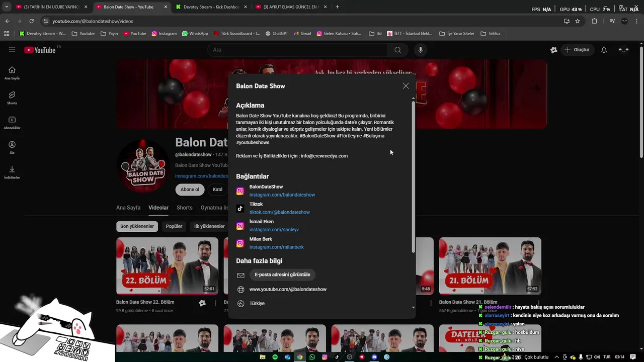644x362 pixels.
Task: Open Chrome media controls icon
Action: (x=612, y=21)
